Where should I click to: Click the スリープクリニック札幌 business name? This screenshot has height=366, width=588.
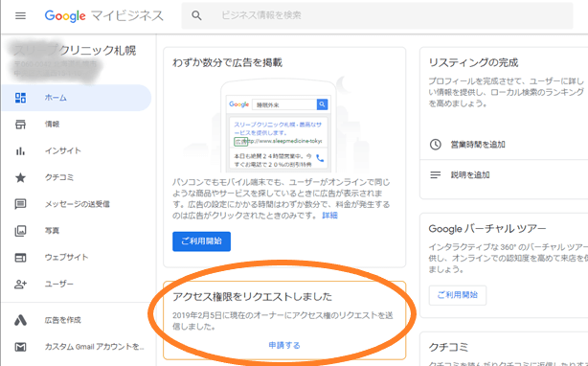(75, 50)
